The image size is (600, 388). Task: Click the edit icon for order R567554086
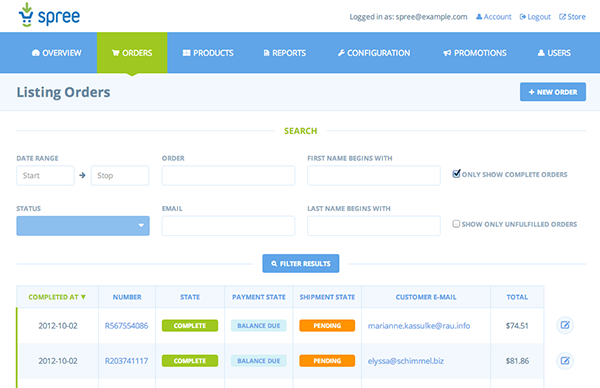coord(565,325)
